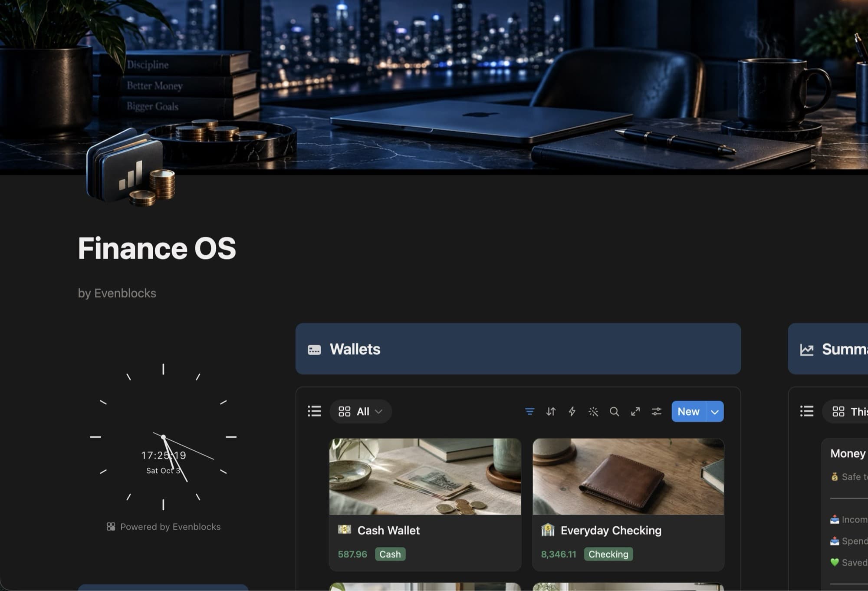
Task: Open the Summary panel list menu icon
Action: coord(807,411)
